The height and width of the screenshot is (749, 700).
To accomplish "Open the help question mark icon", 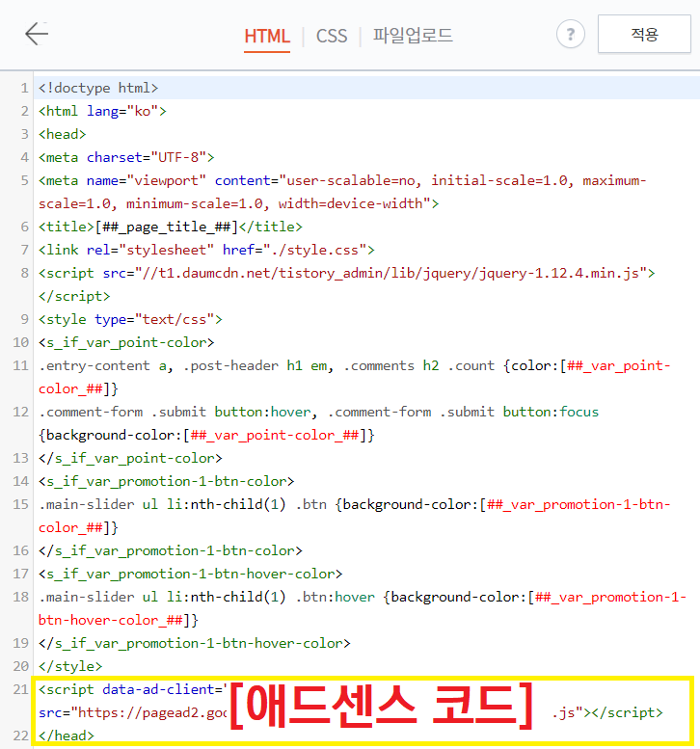I will (570, 35).
